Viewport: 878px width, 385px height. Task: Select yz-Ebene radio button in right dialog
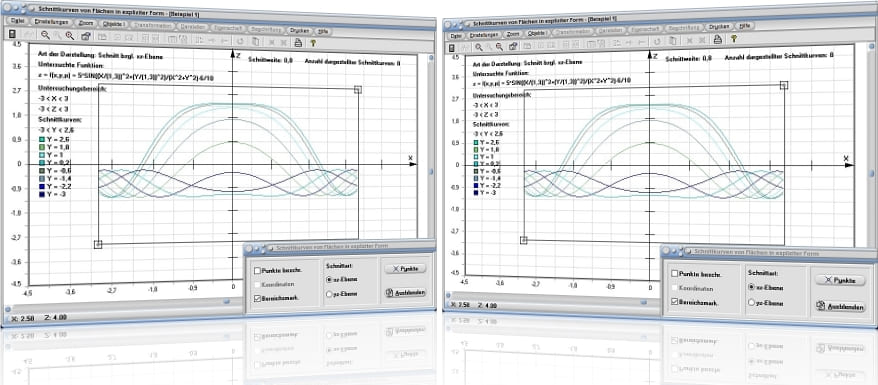coord(751,302)
